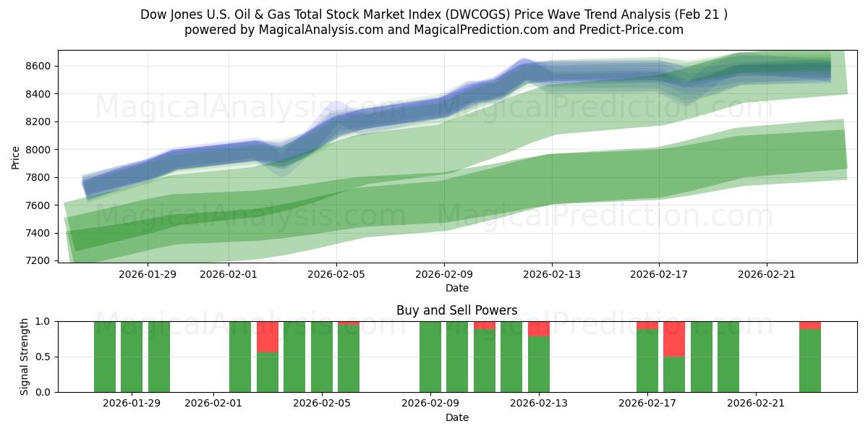Click the chart title DWCOGS Price Wave Trend Analysis

(433, 14)
